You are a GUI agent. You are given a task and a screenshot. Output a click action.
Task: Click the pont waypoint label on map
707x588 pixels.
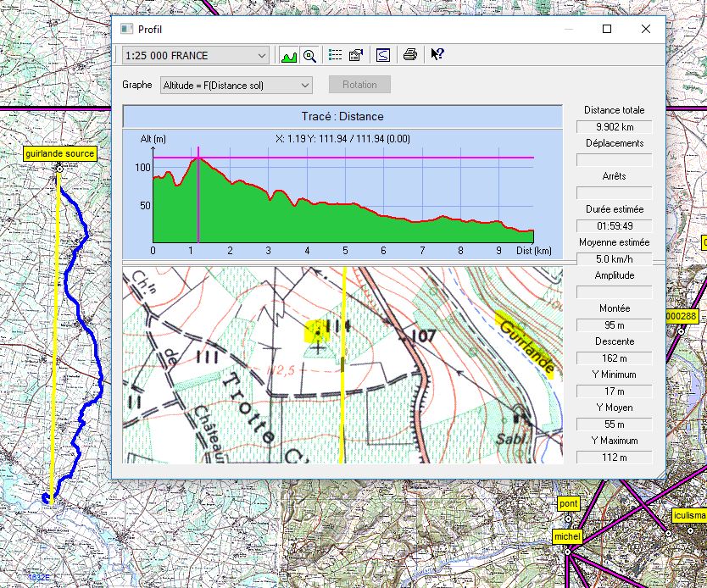[569, 504]
